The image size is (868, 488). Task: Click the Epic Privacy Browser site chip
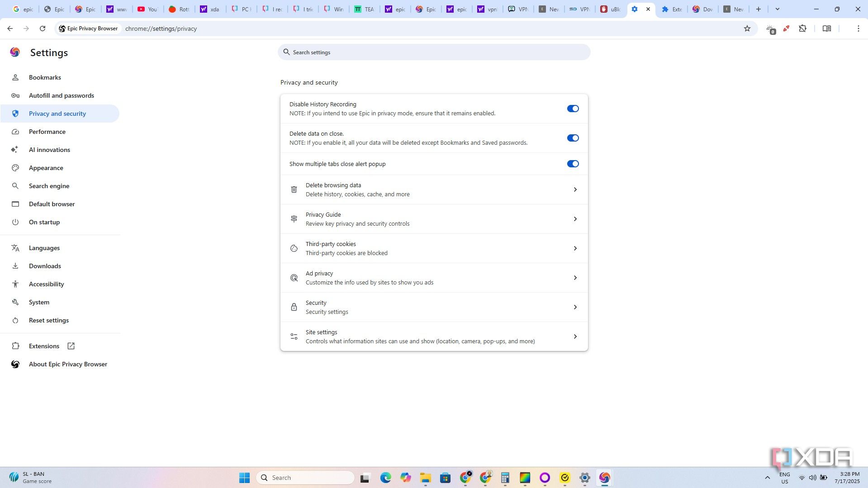pyautogui.click(x=89, y=28)
